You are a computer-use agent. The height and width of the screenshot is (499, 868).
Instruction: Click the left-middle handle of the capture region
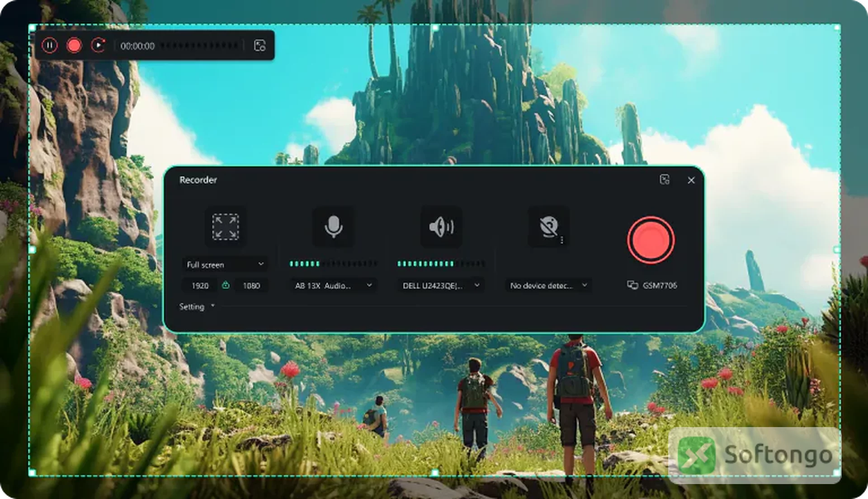(32, 249)
